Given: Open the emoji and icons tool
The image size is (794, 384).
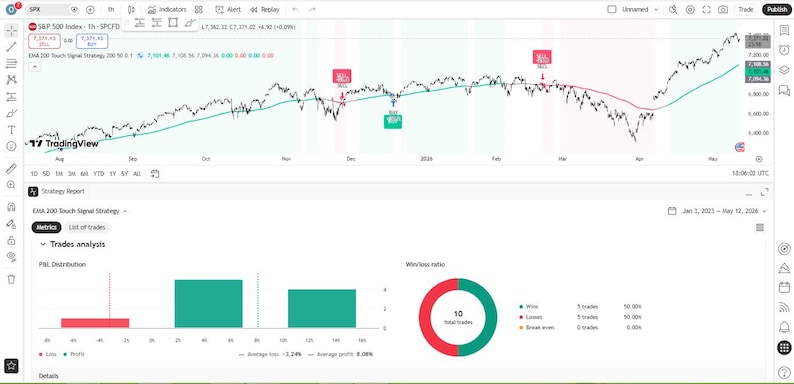Looking at the screenshot, I should [x=11, y=146].
